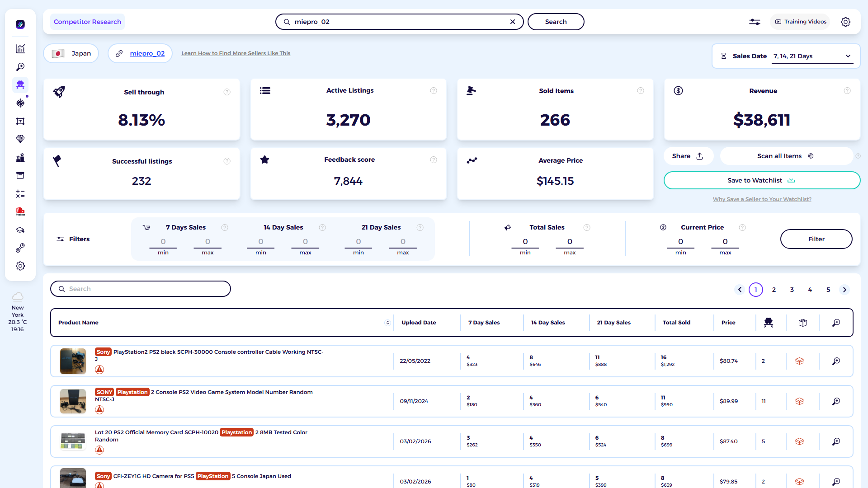Open Training Videos
The image size is (868, 488).
tap(800, 22)
